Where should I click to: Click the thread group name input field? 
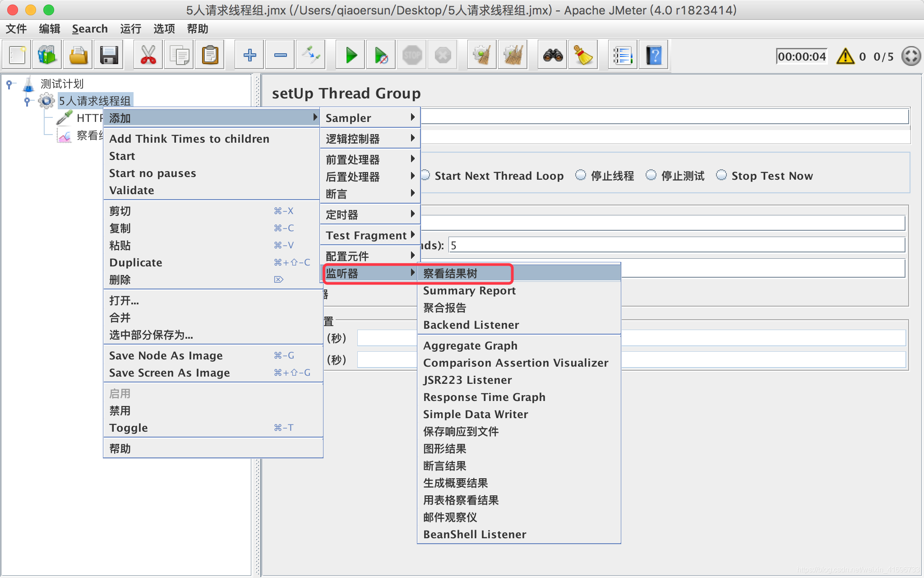pos(665,116)
